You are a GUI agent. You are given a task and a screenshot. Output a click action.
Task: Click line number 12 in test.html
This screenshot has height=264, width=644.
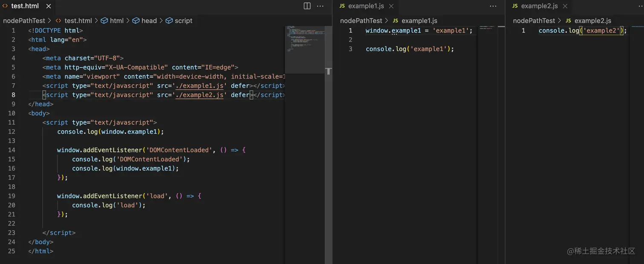click(x=11, y=132)
